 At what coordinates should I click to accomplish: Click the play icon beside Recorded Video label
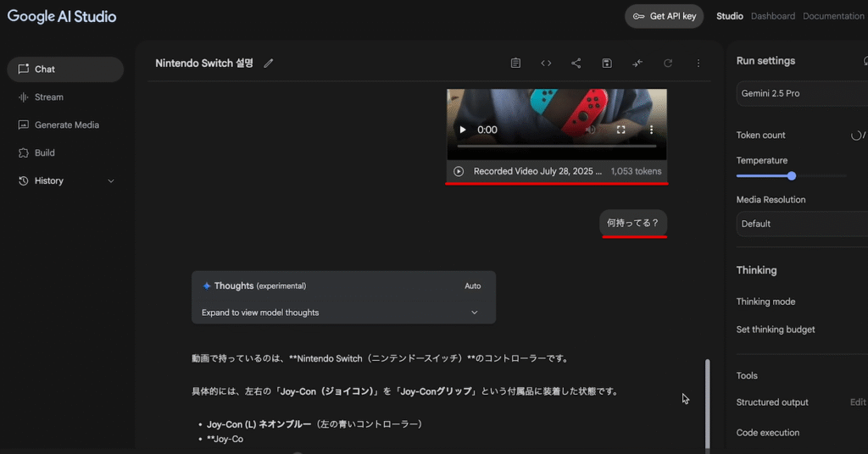point(459,171)
